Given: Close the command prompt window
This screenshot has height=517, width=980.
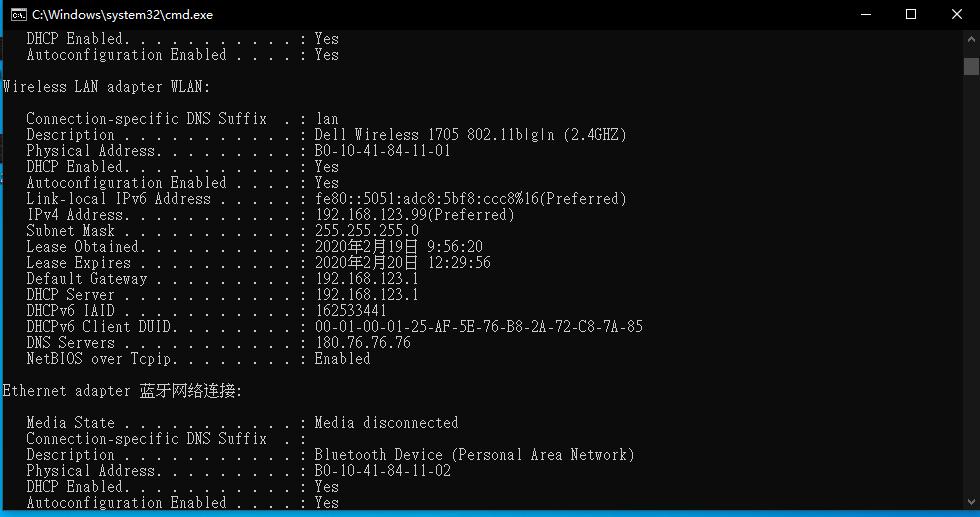Looking at the screenshot, I should click(957, 15).
